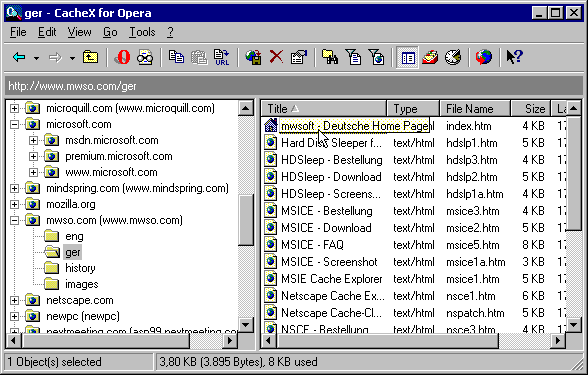The width and height of the screenshot is (588, 375).
Task: Click the Paste clipboard toolbar icon
Action: pyautogui.click(x=199, y=57)
